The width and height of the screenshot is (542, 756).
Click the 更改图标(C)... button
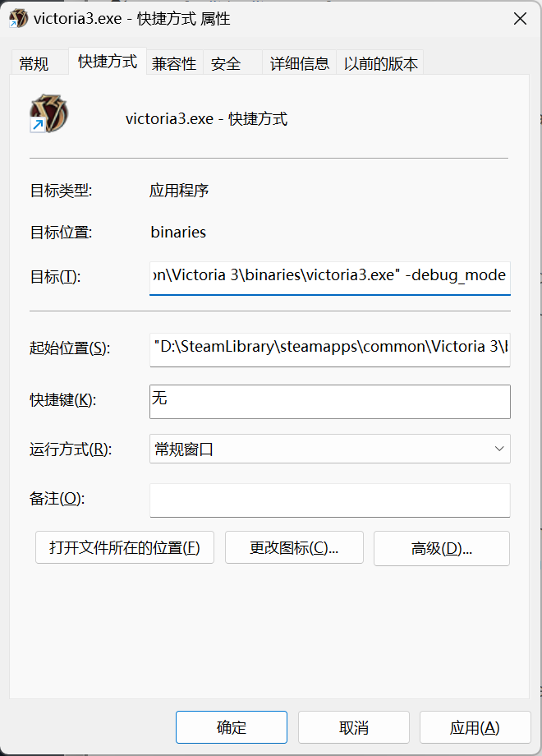pyautogui.click(x=294, y=547)
